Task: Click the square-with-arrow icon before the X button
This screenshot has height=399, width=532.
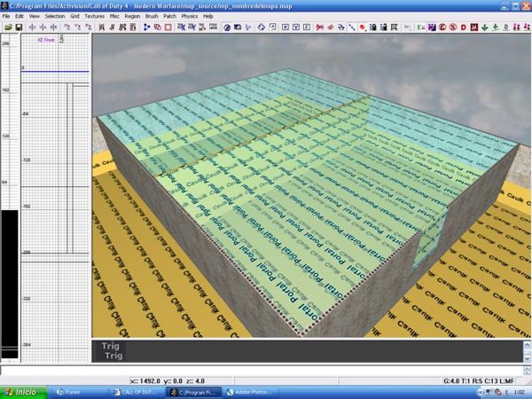Action: 272,27
